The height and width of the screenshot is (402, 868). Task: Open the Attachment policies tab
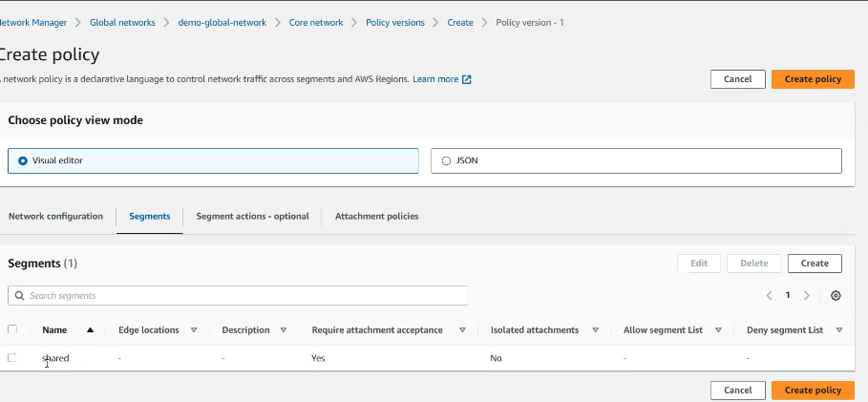[x=376, y=217]
